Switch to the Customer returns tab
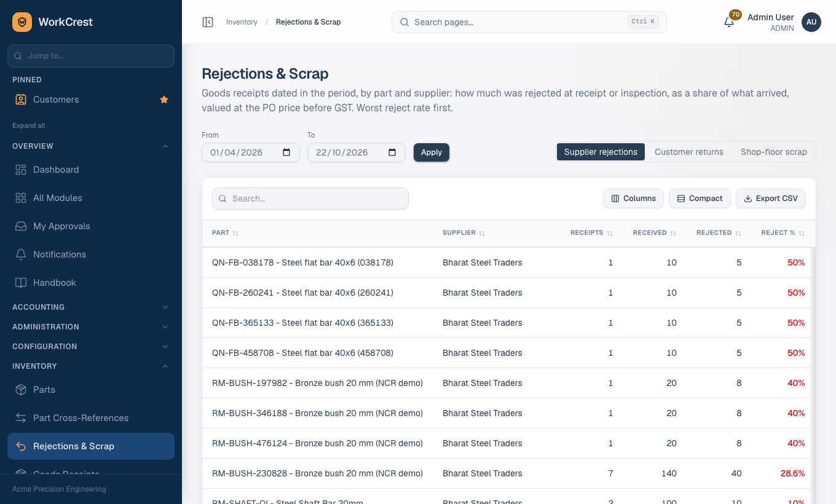This screenshot has height=504, width=836. coord(688,152)
